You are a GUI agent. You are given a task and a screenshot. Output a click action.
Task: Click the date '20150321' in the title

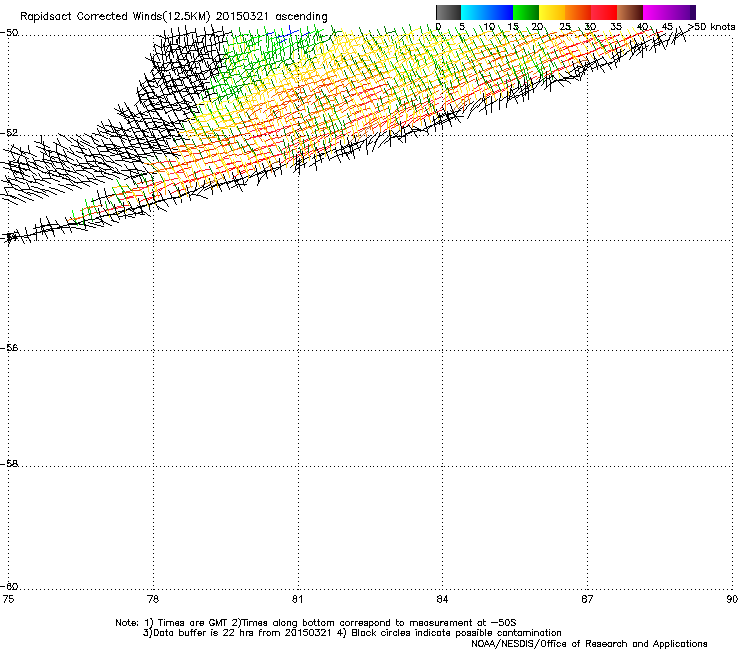[x=242, y=17]
